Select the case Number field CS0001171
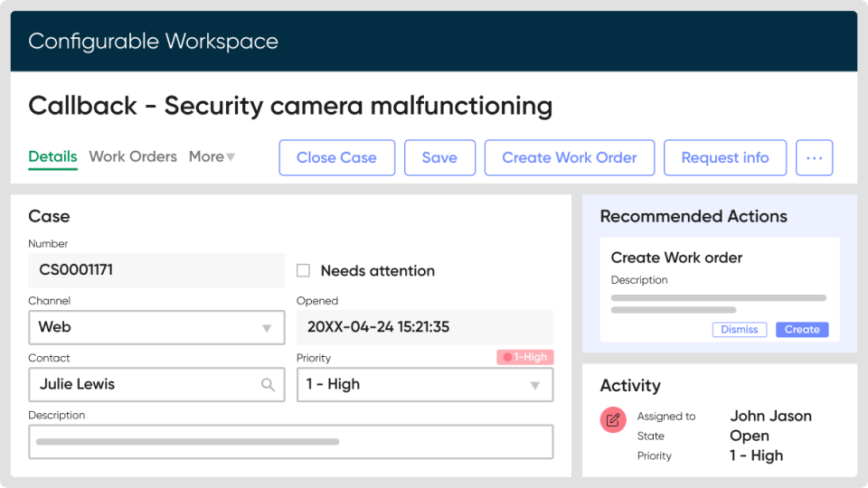Viewport: 868px width, 488px height. tap(156, 270)
